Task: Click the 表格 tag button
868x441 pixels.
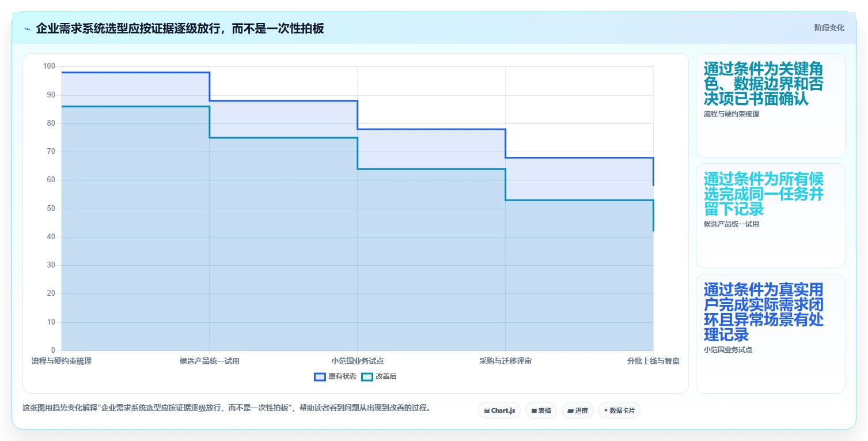Action: click(x=541, y=410)
